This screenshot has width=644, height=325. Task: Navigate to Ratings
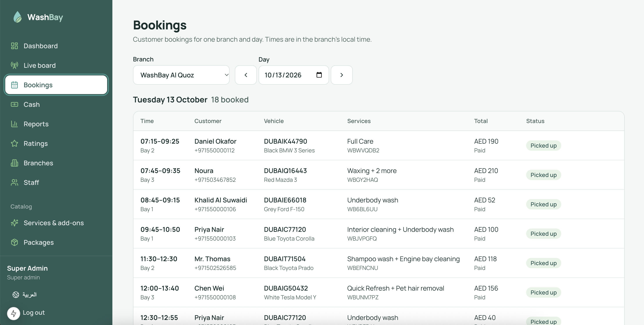pos(56,143)
